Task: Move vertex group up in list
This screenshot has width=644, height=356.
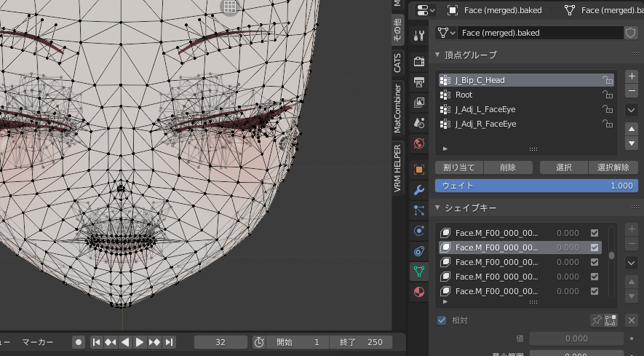Action: (x=632, y=129)
